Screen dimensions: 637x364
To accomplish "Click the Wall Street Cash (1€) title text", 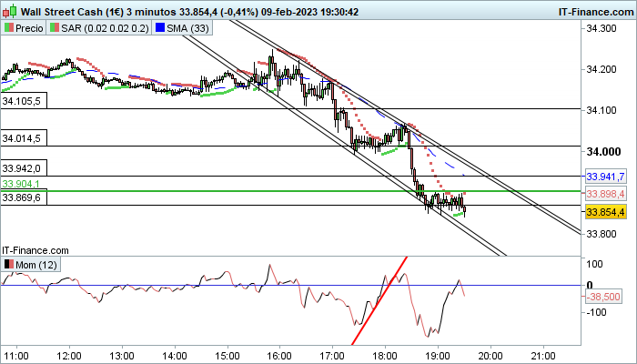I will (x=72, y=12).
